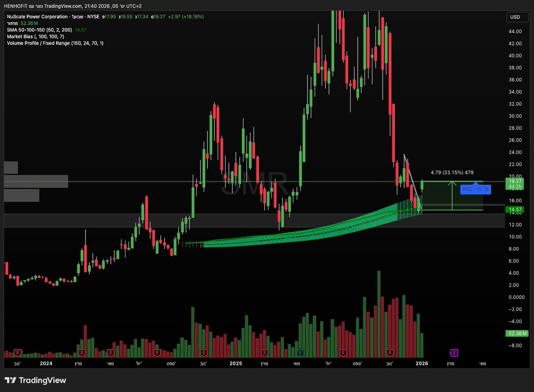This screenshot has height=392, width=534.
Task: Click the 0.0000 price axis label
Action: tap(517, 297)
